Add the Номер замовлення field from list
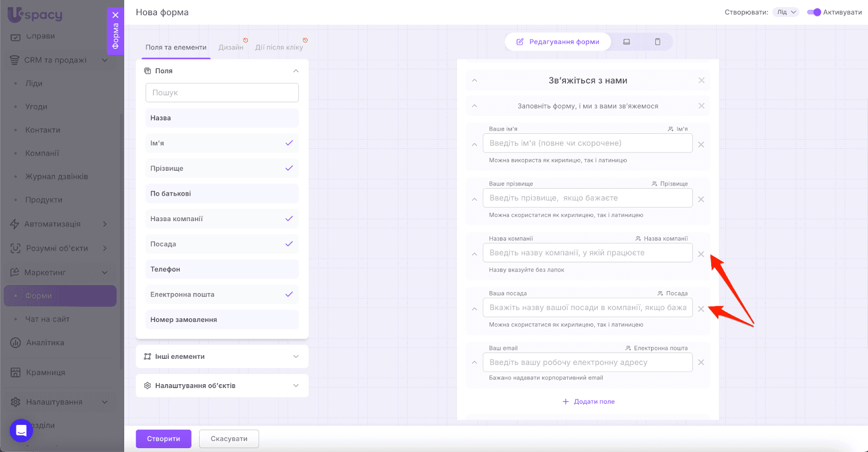 [x=222, y=320]
